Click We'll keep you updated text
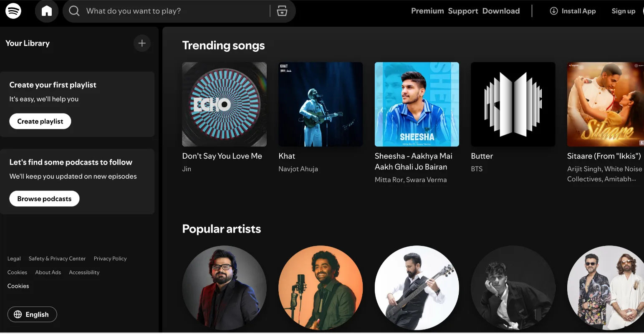 (73, 176)
